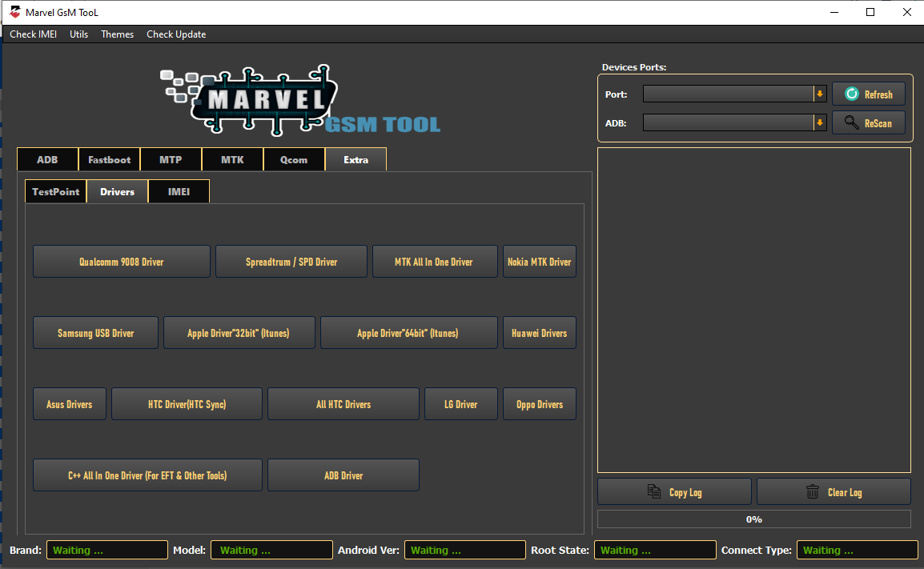Click the ReScan magnifying glass icon
This screenshot has width=924, height=569.
point(854,122)
